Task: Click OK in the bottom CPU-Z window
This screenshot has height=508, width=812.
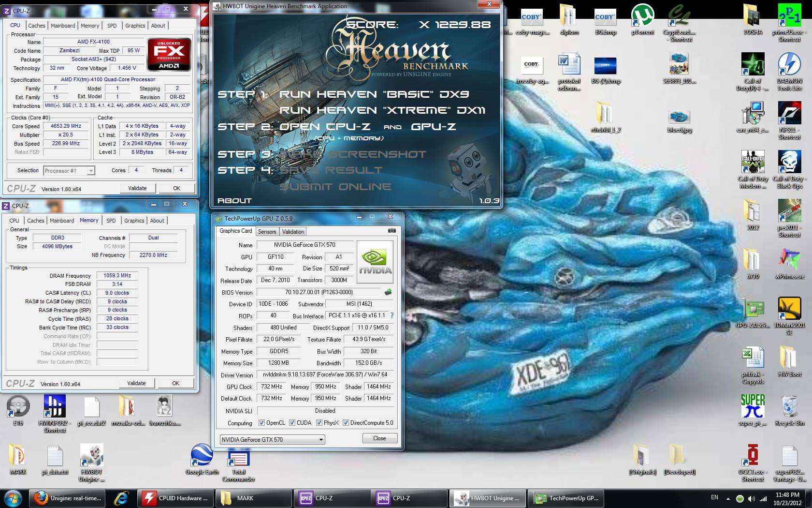Action: (x=175, y=383)
